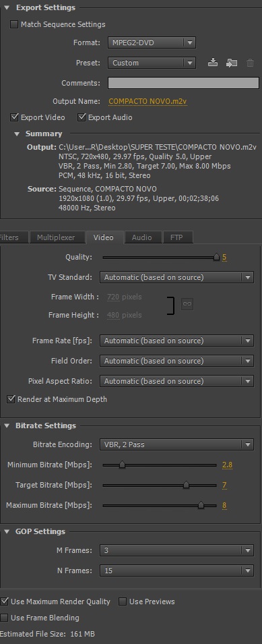Image resolution: width=262 pixels, height=644 pixels.
Task: Open the Bitrate Encoding dropdown
Action: 176,444
